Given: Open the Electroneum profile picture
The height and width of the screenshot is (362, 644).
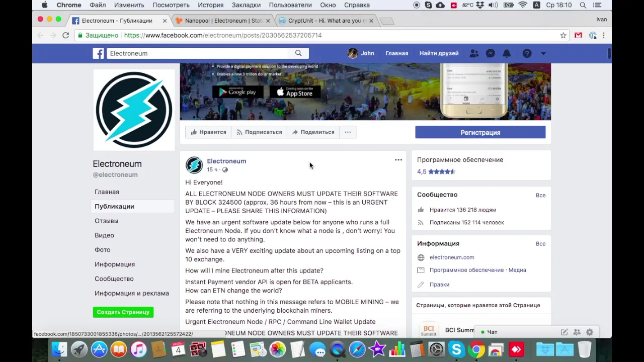Looking at the screenshot, I should pyautogui.click(x=134, y=109).
